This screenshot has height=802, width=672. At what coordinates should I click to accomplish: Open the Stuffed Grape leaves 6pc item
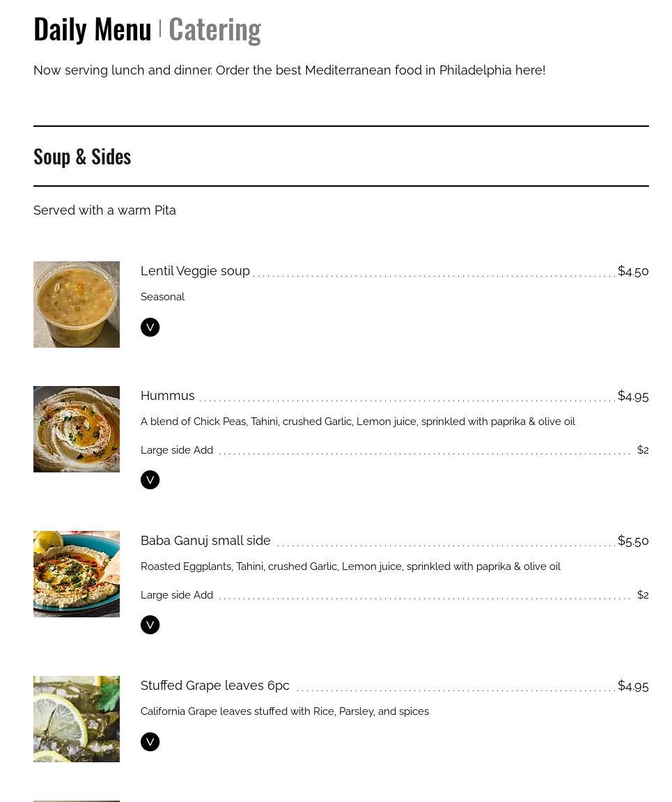tap(214, 686)
